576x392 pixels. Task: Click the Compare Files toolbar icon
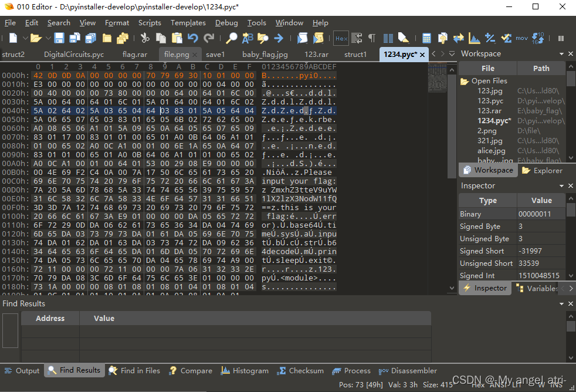[443, 38]
